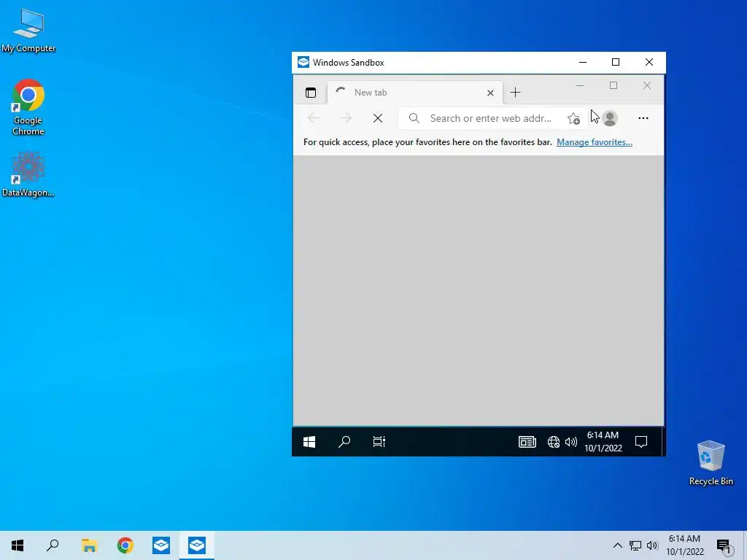The height and width of the screenshot is (560, 747).
Task: Open the Manage favorites link
Action: tap(594, 142)
